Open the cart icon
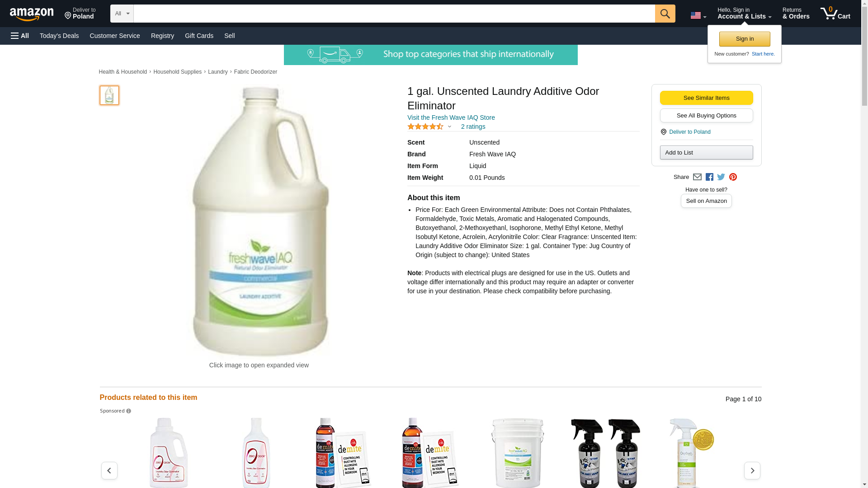The width and height of the screenshot is (868, 488). coord(835,13)
